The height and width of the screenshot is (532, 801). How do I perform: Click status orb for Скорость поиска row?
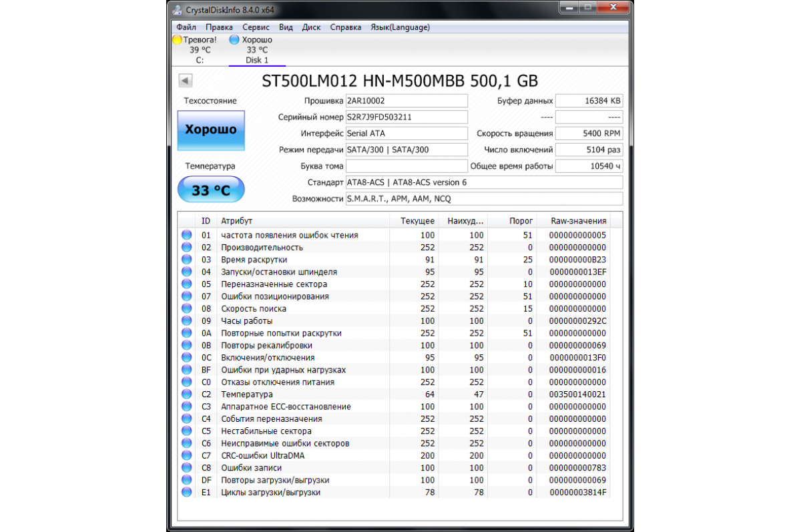point(186,308)
